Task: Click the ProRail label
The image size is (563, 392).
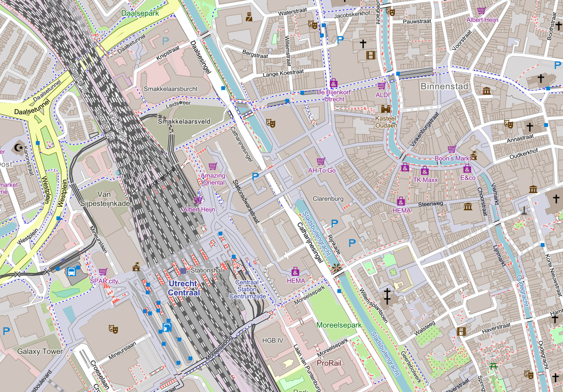Action: [x=329, y=363]
